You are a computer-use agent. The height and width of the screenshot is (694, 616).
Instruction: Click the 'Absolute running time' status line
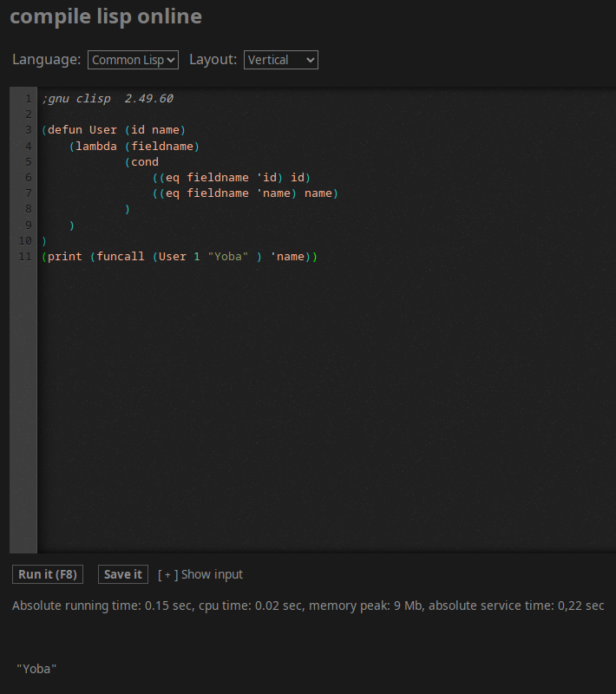(x=308, y=606)
